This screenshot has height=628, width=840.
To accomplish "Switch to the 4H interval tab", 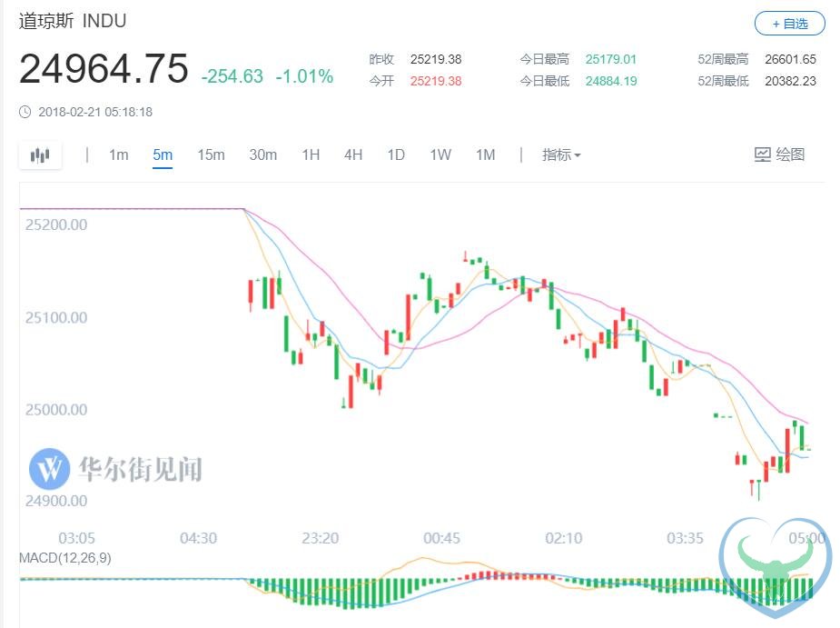I will 353,155.
